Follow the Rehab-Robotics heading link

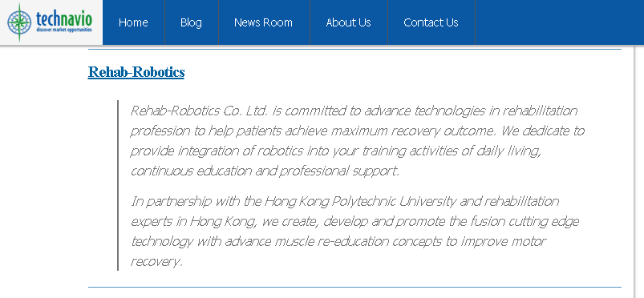point(136,72)
